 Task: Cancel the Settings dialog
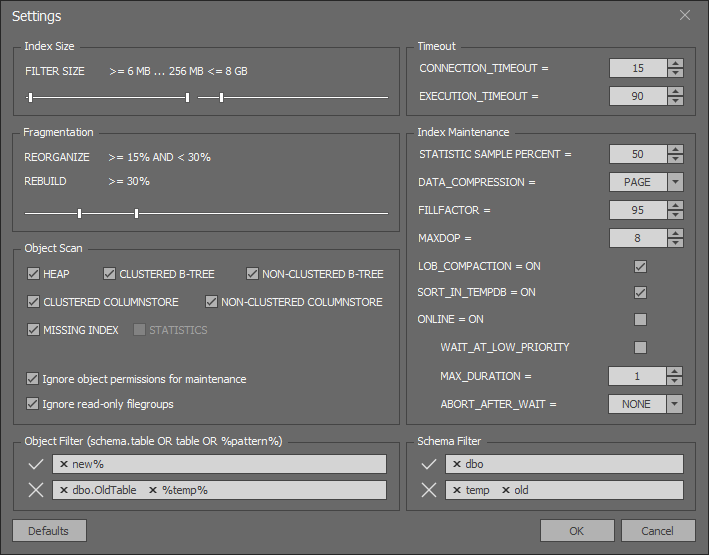click(658, 531)
